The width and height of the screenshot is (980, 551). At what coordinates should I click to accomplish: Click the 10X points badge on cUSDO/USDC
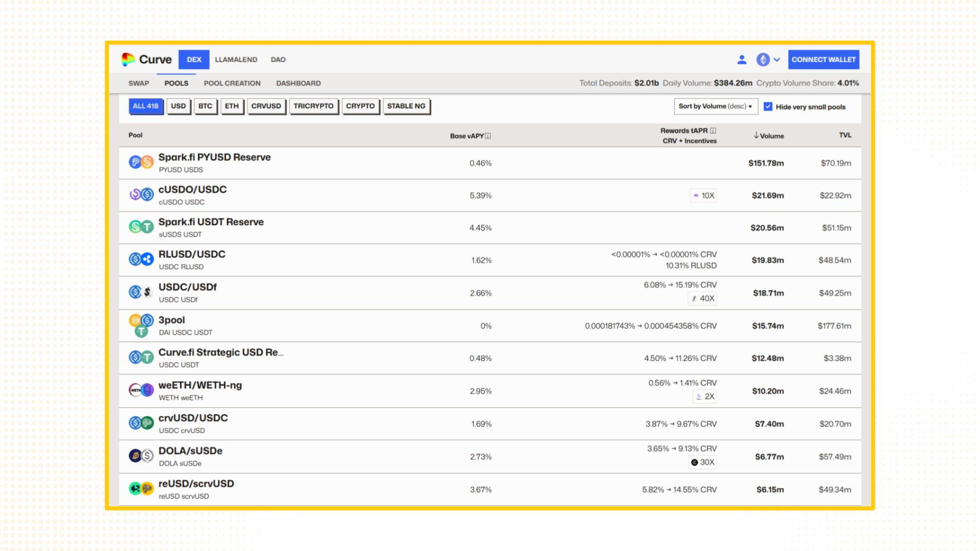(x=703, y=195)
